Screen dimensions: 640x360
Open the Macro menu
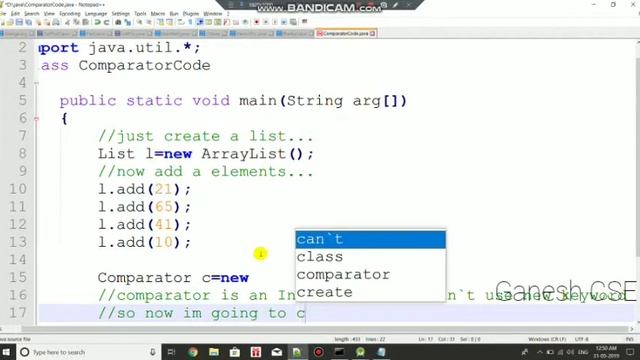158,13
